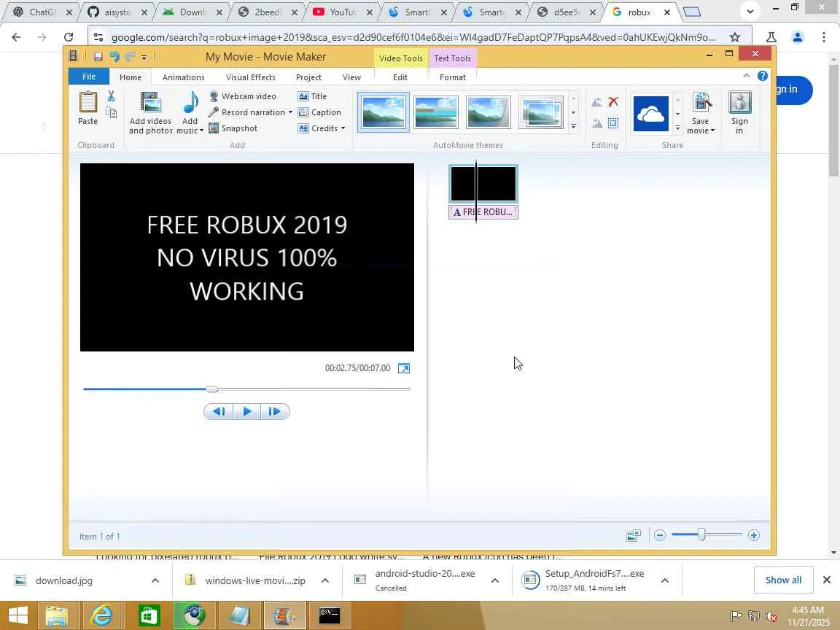Click the Save movie icon

coord(701,103)
